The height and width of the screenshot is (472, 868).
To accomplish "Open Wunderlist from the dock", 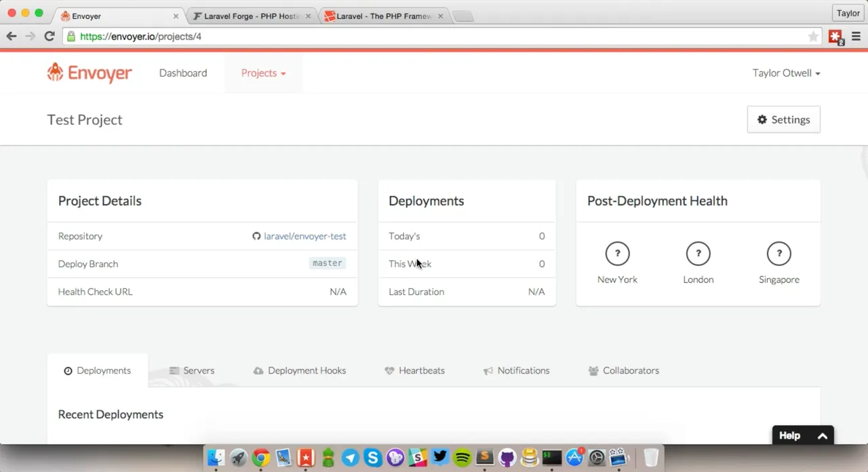I will tap(305, 458).
